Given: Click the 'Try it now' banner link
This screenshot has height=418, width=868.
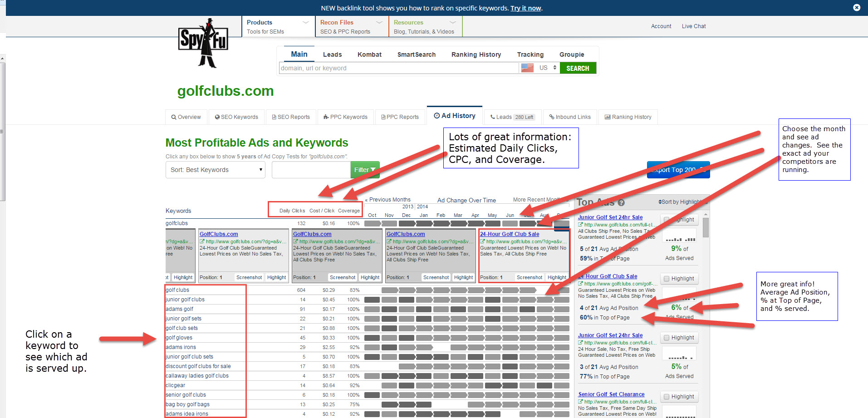Looking at the screenshot, I should click(526, 8).
